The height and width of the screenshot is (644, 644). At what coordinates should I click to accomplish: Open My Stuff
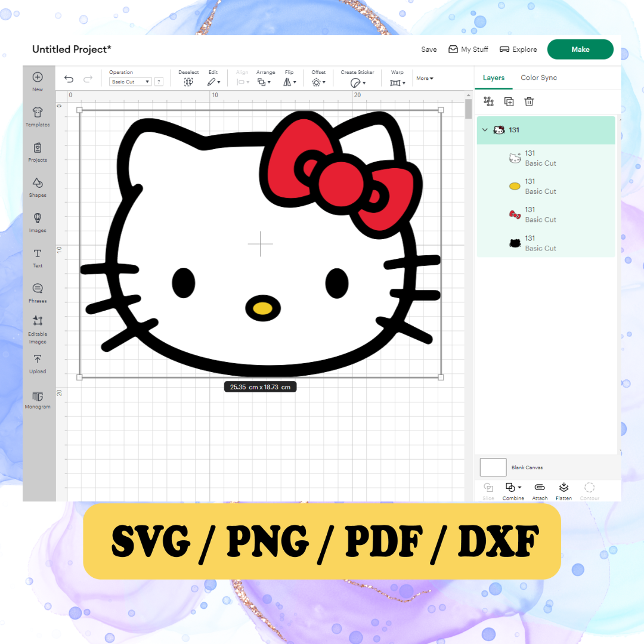[468, 49]
